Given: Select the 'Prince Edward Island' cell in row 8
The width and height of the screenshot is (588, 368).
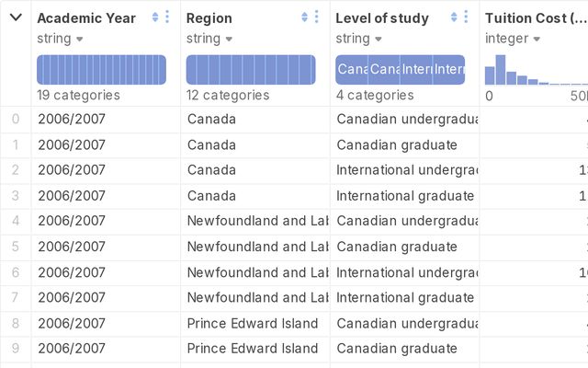Looking at the screenshot, I should (253, 323).
